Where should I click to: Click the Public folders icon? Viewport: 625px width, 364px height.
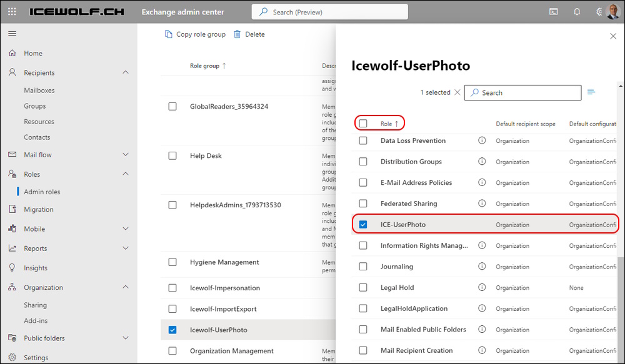[12, 338]
